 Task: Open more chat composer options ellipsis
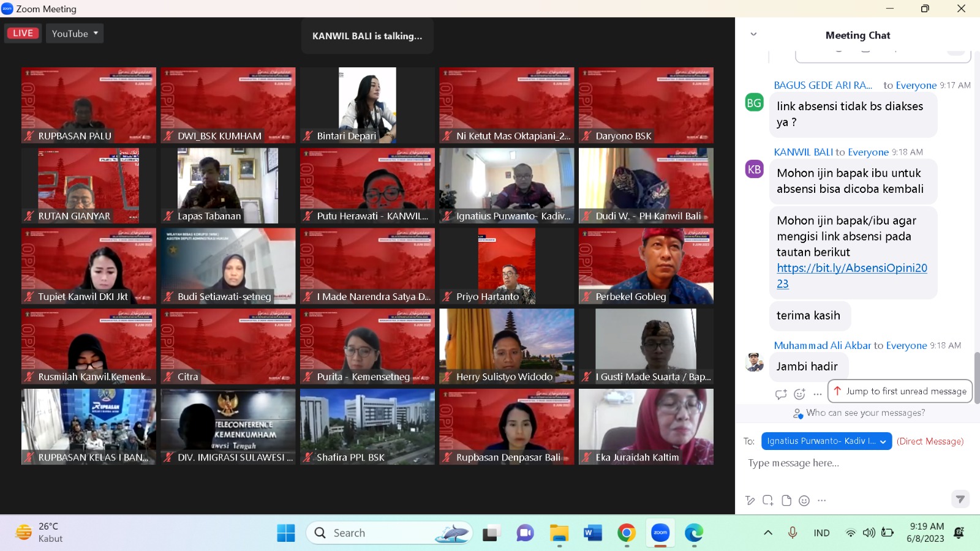tap(822, 500)
